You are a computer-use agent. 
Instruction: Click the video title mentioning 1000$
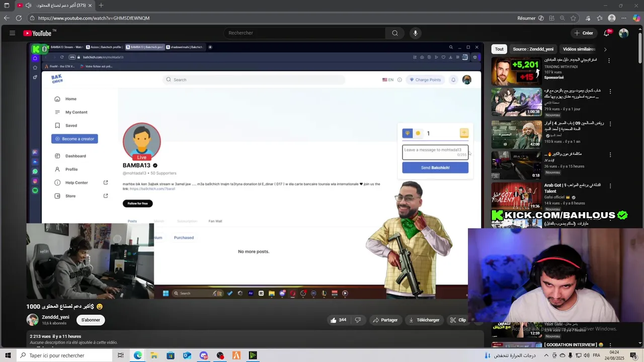64,307
